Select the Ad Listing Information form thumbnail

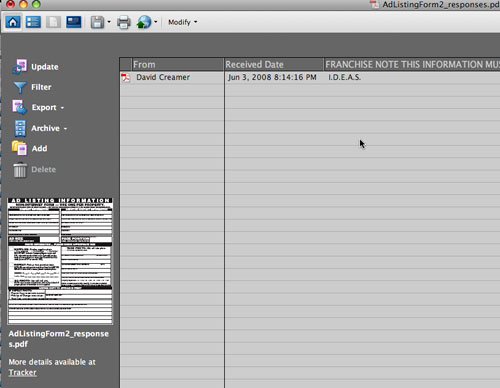coord(60,261)
